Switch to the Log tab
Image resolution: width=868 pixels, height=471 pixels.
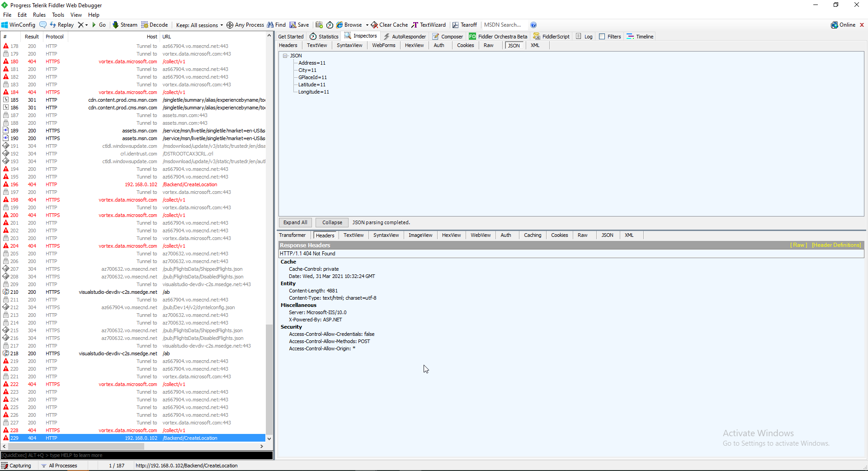point(584,37)
